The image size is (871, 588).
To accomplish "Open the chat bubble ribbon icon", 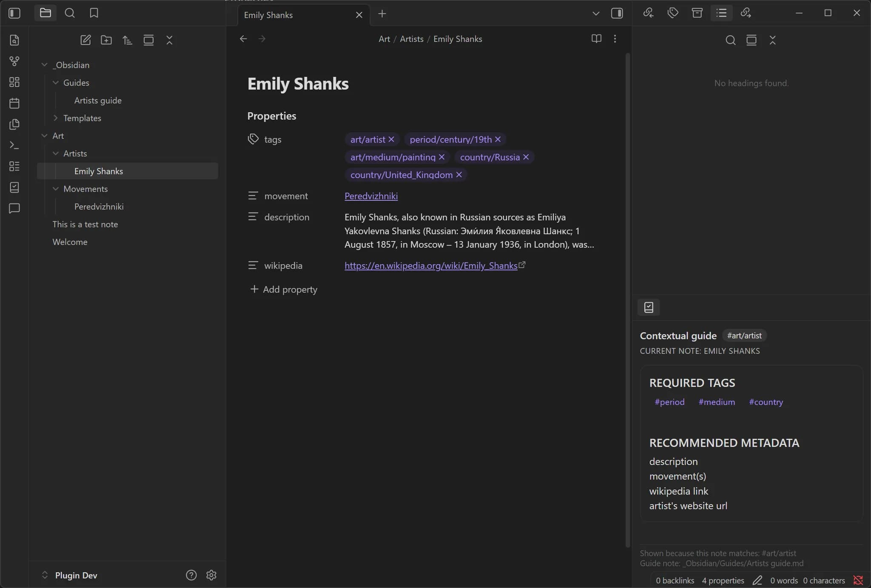I will tap(14, 208).
